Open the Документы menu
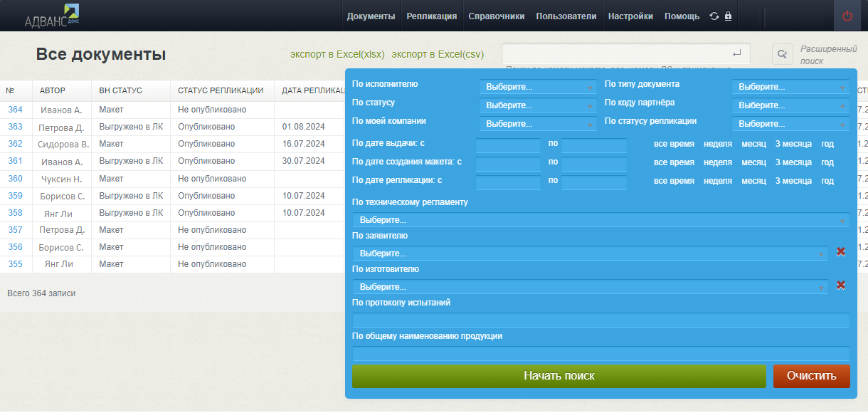The width and height of the screenshot is (868, 413). point(371,16)
